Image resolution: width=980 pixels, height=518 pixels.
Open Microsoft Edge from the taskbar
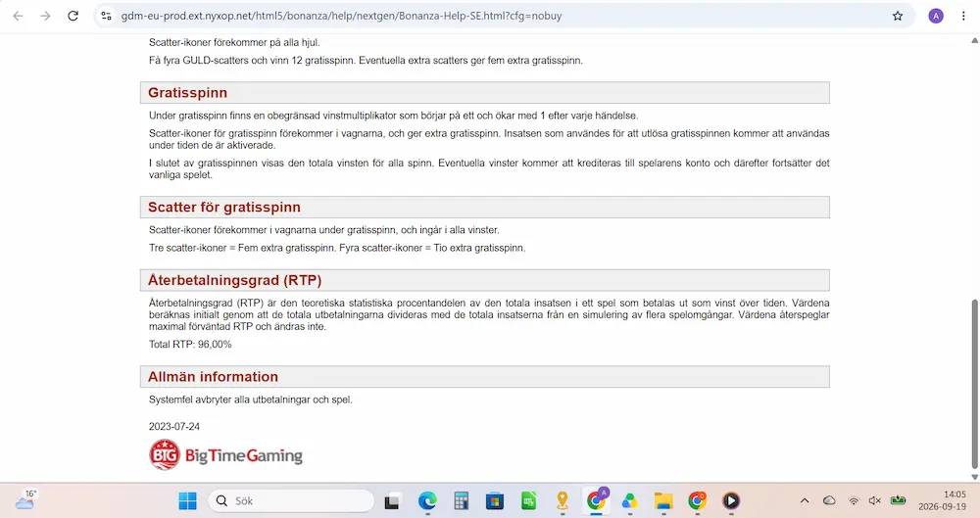click(427, 500)
